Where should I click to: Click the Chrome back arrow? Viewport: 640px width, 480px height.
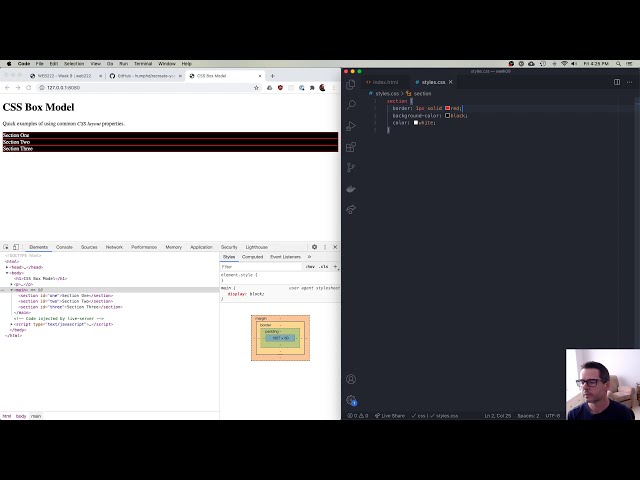7,88
